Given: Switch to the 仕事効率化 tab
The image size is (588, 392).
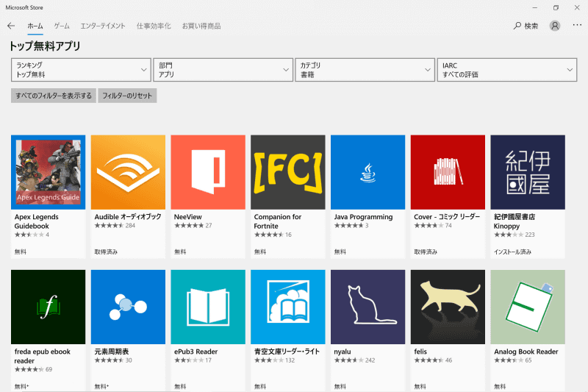Looking at the screenshot, I should [154, 26].
